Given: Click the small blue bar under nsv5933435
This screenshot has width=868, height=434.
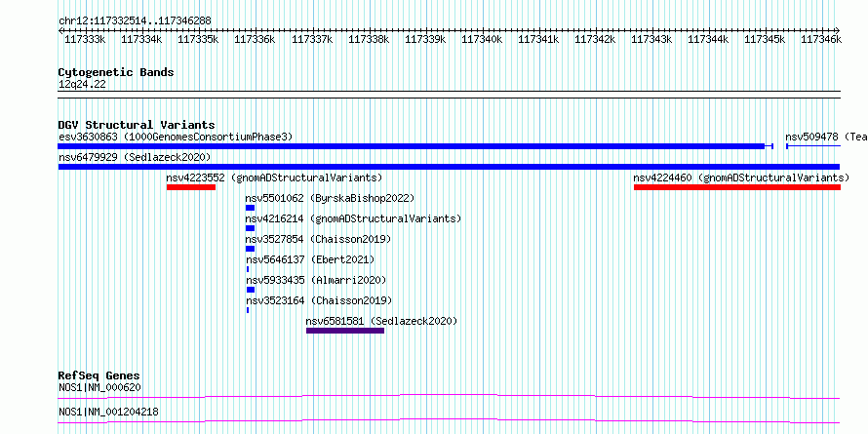Looking at the screenshot, I should (x=251, y=290).
